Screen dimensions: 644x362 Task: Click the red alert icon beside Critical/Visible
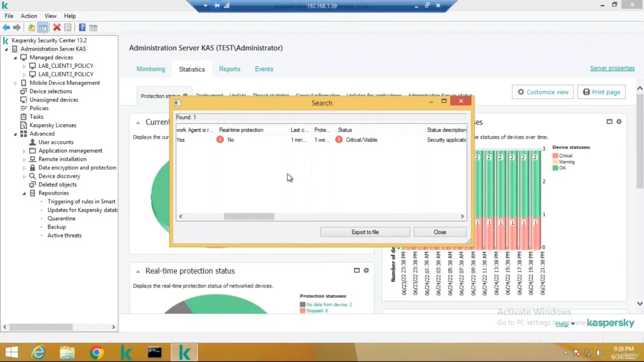coord(339,140)
